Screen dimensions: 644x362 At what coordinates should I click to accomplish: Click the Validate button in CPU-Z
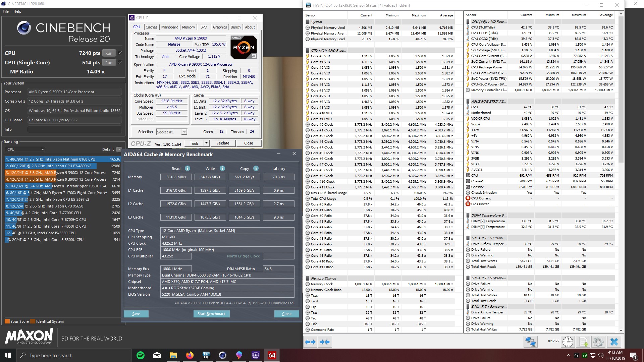[223, 143]
